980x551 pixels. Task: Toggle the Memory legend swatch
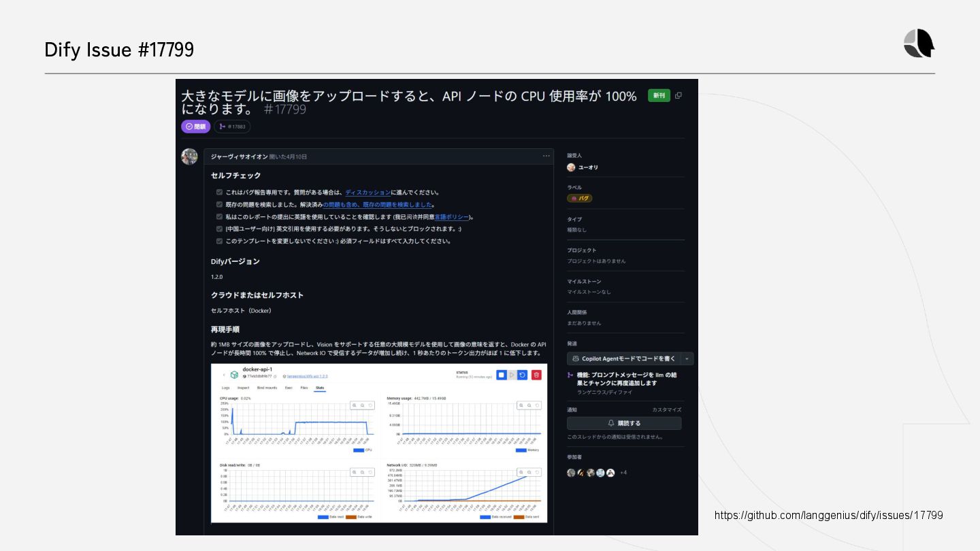point(521,450)
